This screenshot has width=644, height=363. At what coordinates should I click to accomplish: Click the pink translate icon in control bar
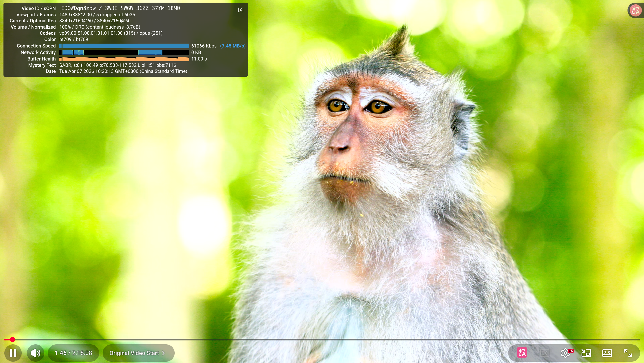(x=522, y=353)
